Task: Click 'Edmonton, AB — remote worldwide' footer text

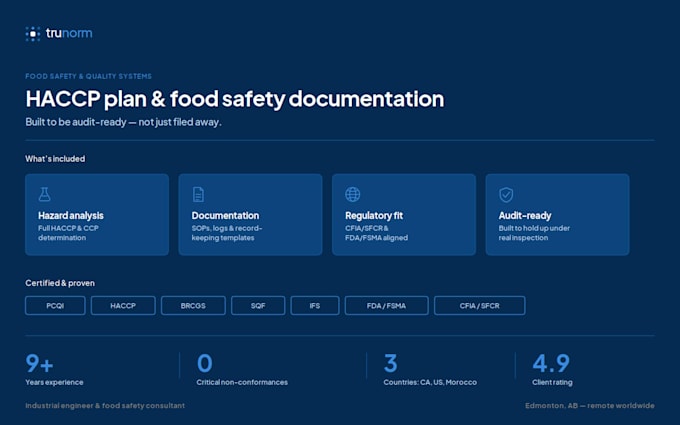Action: point(590,406)
